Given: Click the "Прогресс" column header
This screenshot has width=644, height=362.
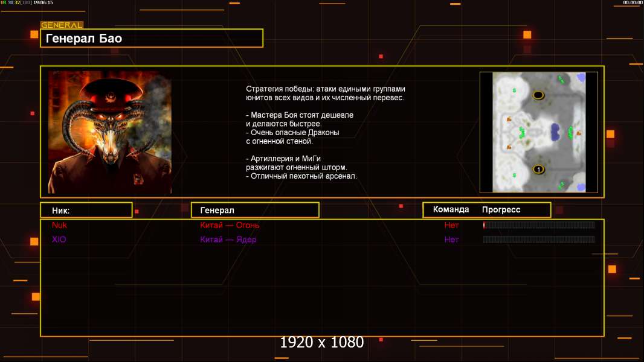Looking at the screenshot, I should 501,210.
